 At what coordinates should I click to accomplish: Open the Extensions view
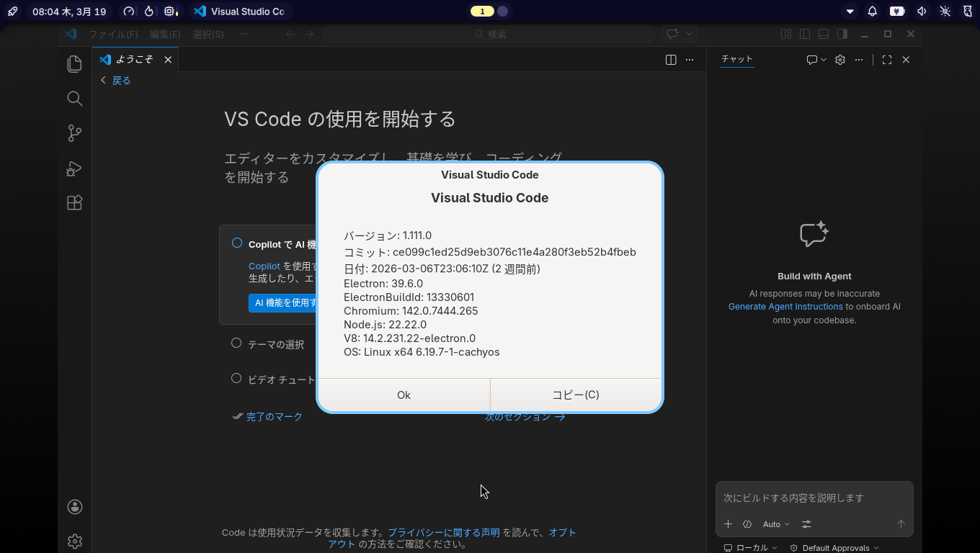[x=74, y=203]
